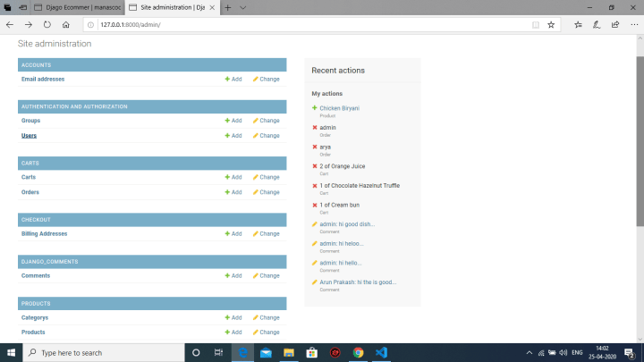
Task: Click the page vertical scrollbar
Action: point(640,141)
